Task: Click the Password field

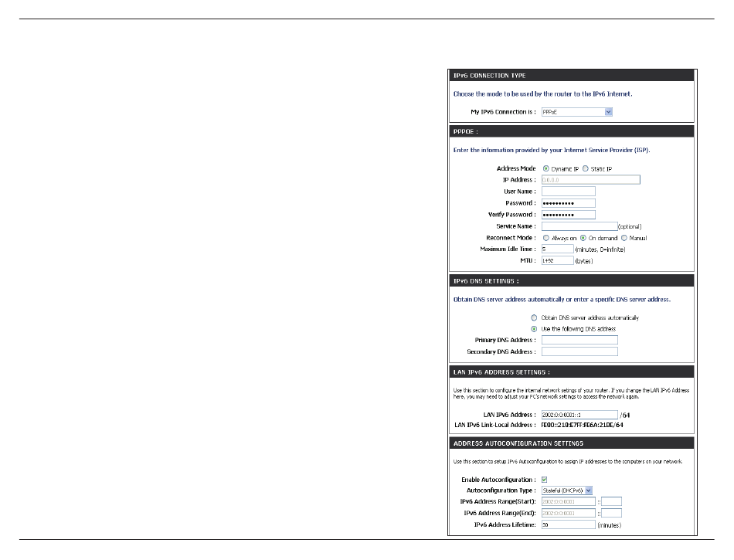Action: pyautogui.click(x=569, y=203)
